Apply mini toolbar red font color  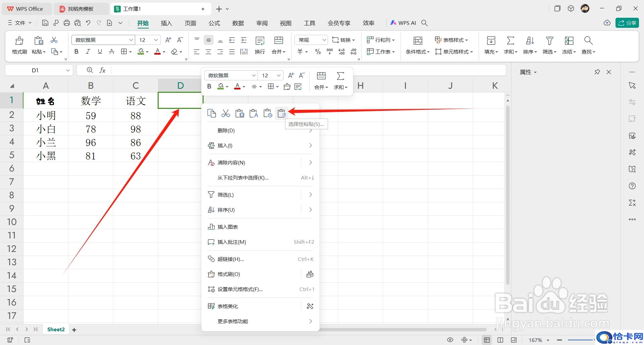(237, 86)
